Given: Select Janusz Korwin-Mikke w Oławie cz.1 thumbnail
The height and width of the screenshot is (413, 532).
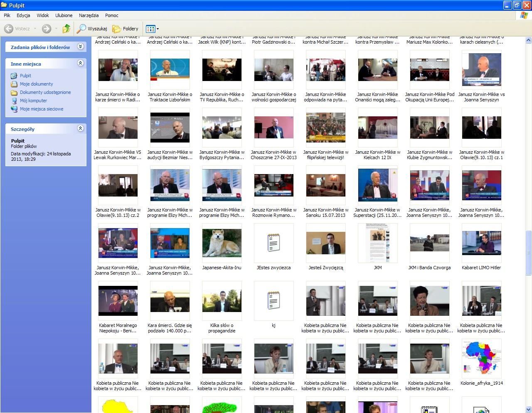Looking at the screenshot, I should 481,128.
